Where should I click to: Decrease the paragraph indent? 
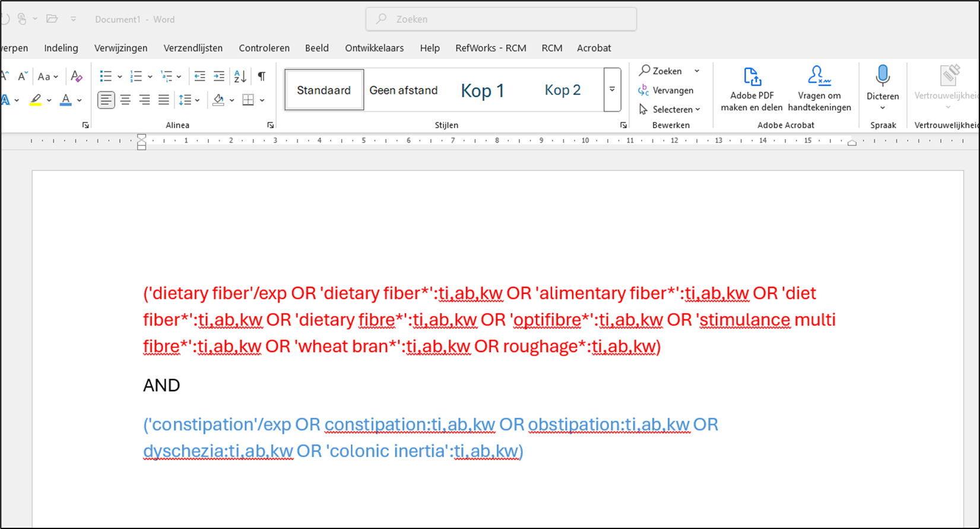pyautogui.click(x=200, y=76)
